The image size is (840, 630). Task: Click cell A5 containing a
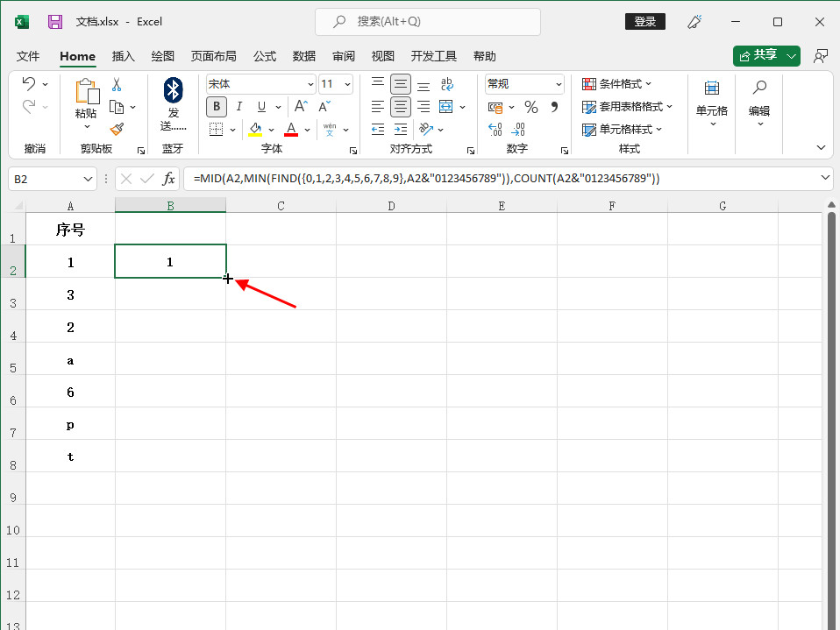pos(70,358)
